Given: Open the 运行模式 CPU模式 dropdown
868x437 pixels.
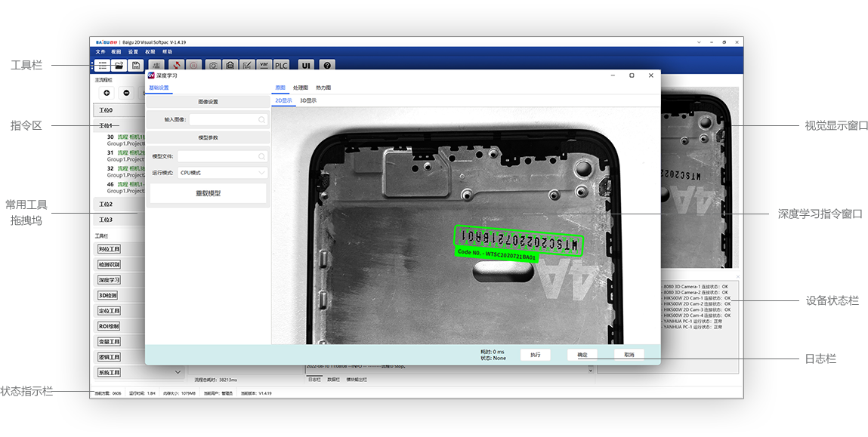Looking at the screenshot, I should coord(223,173).
